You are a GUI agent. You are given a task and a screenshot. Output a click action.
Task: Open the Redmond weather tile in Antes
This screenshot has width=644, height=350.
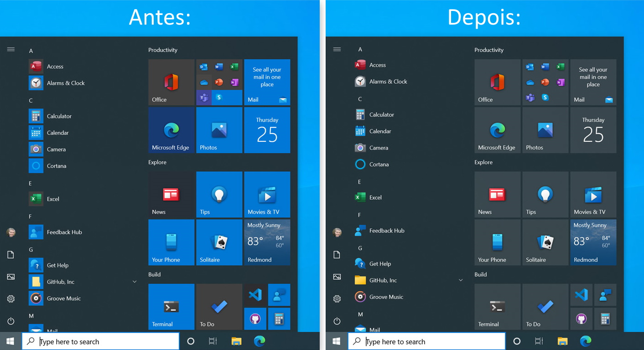click(267, 242)
